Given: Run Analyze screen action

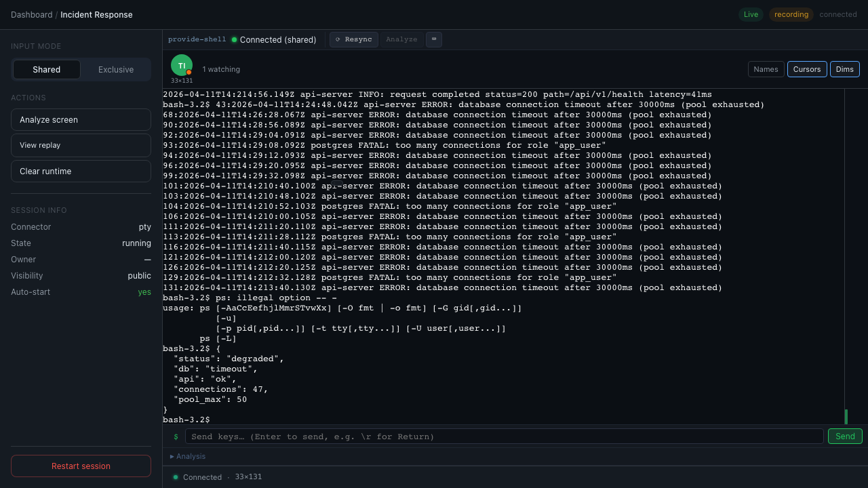Looking at the screenshot, I should [x=81, y=119].
